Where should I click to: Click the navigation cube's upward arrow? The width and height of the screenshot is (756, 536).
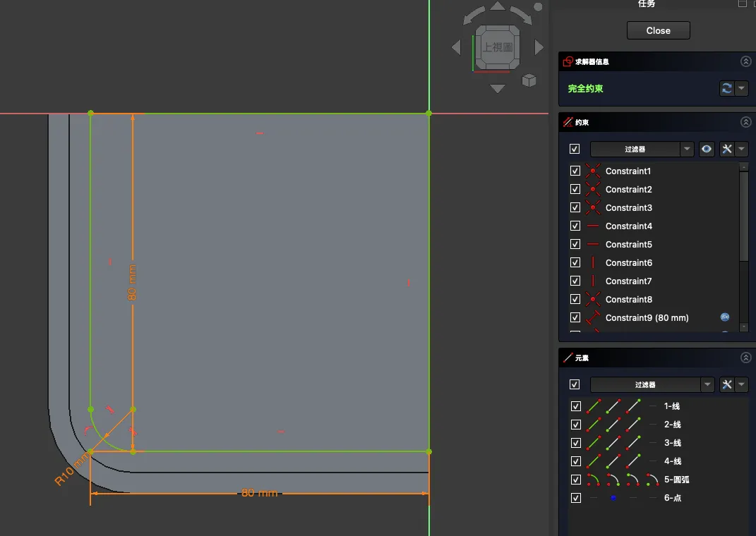[x=498, y=6]
